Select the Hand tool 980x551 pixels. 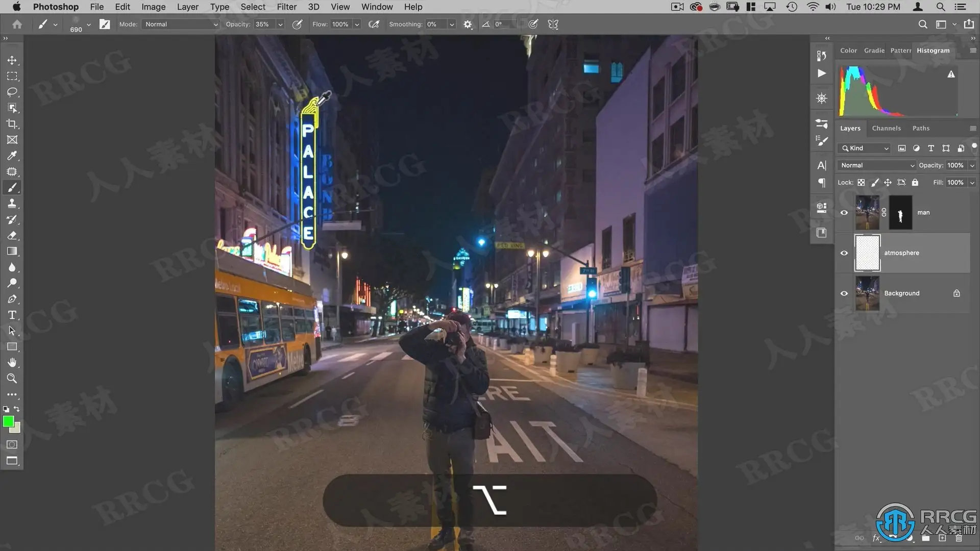pyautogui.click(x=12, y=363)
